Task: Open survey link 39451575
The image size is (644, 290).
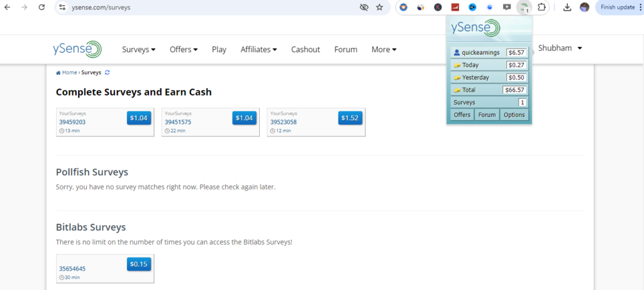Action: pos(178,122)
